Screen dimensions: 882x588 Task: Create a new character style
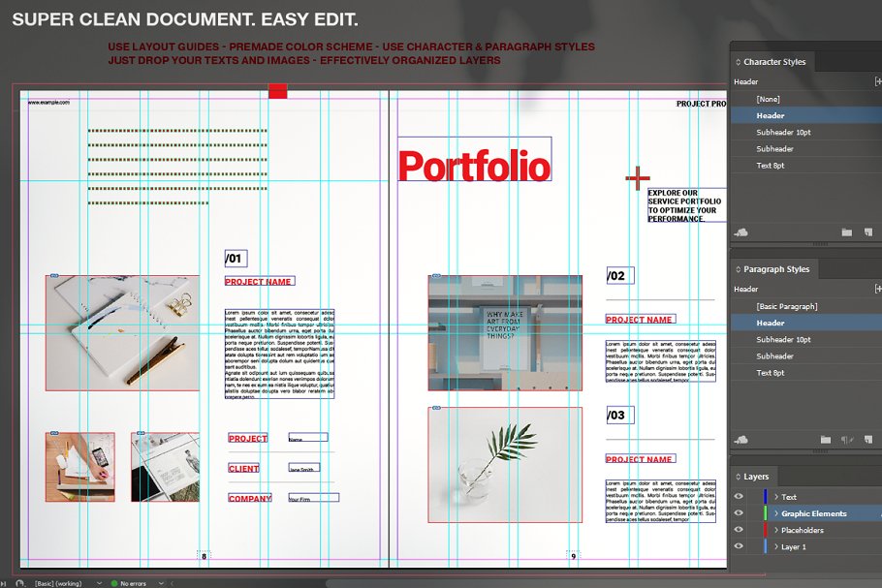(867, 232)
